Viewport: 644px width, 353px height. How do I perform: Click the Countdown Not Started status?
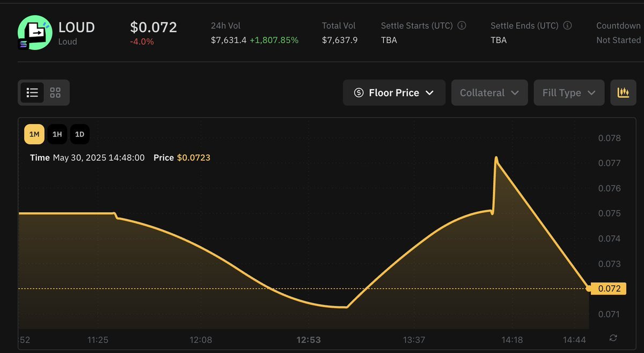pos(618,32)
